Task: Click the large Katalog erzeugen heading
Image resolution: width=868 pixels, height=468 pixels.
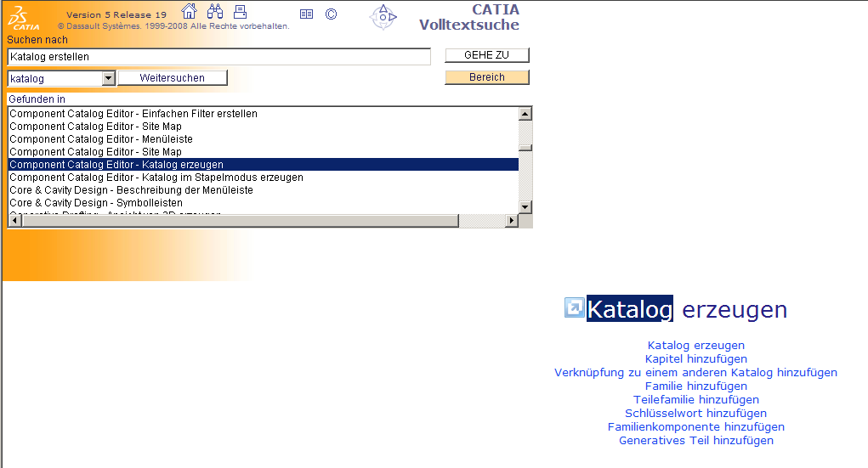Action: point(687,308)
